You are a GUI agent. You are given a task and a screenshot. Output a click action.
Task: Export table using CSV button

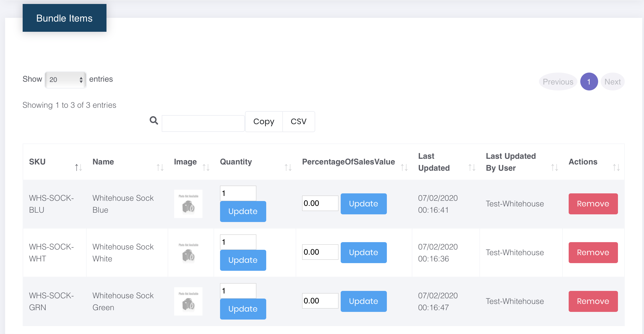coord(298,122)
